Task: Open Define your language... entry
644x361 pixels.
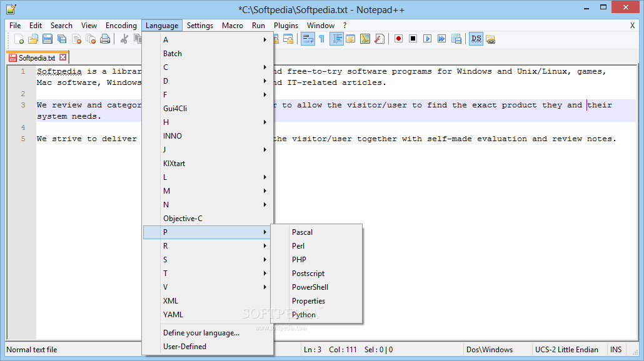Action: click(208, 333)
